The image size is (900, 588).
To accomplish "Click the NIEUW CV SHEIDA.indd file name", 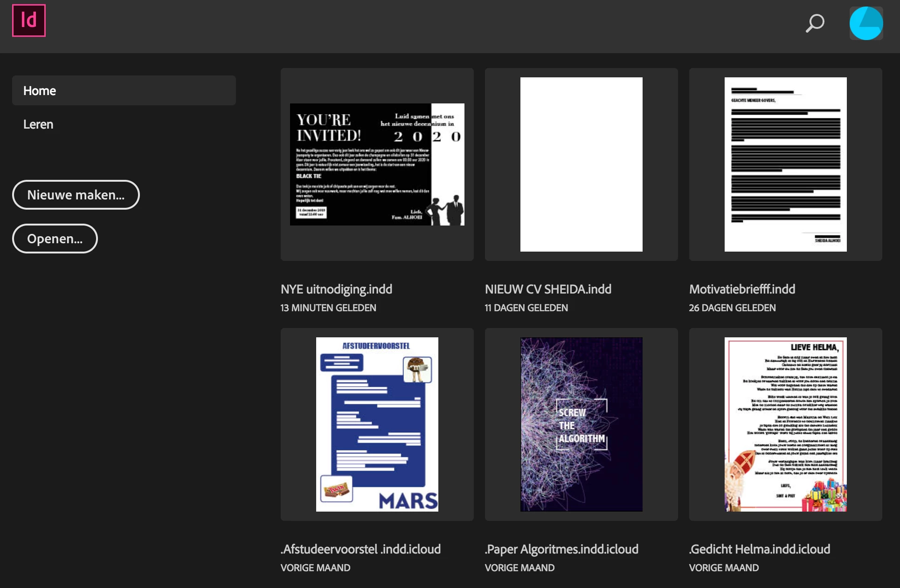I will click(548, 289).
